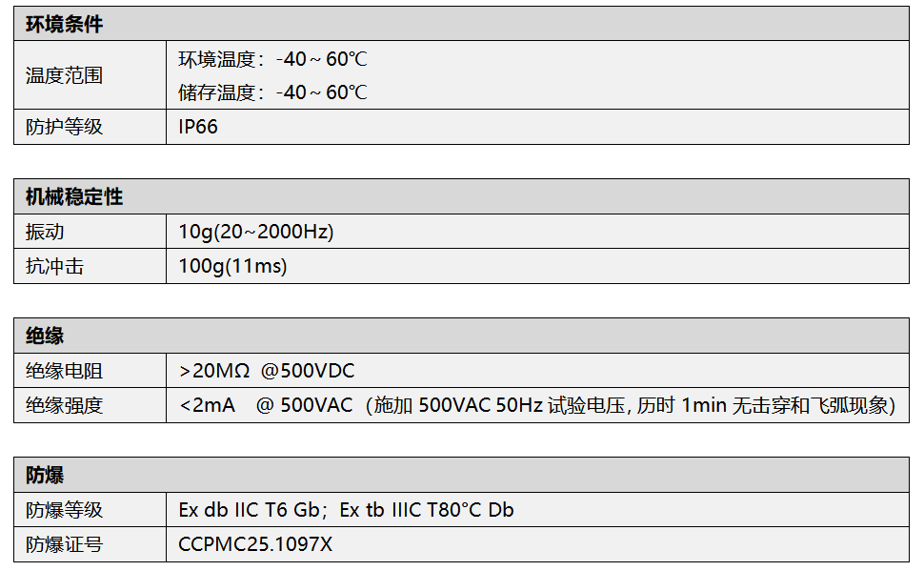The image size is (924, 571).
Task: Click the 环境条件 section header
Action: click(64, 26)
